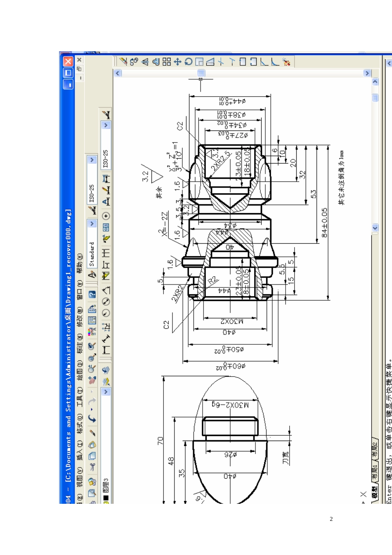Switch to the 模型 tab
This screenshot has width=392, height=555.
375,492
